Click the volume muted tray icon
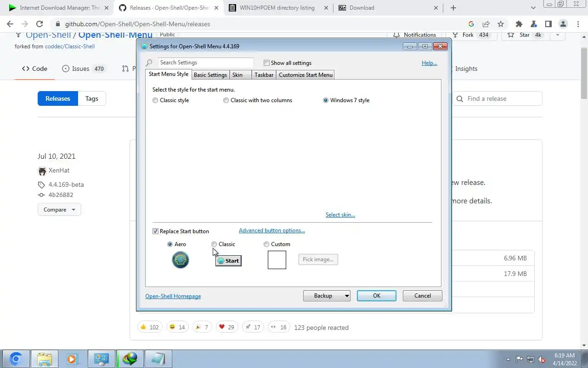The width and height of the screenshot is (588, 368). click(543, 359)
